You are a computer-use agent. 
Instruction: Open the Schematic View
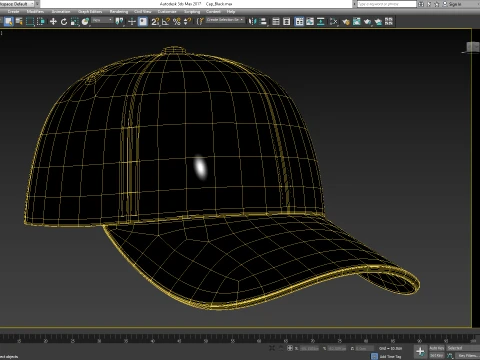coord(321,22)
